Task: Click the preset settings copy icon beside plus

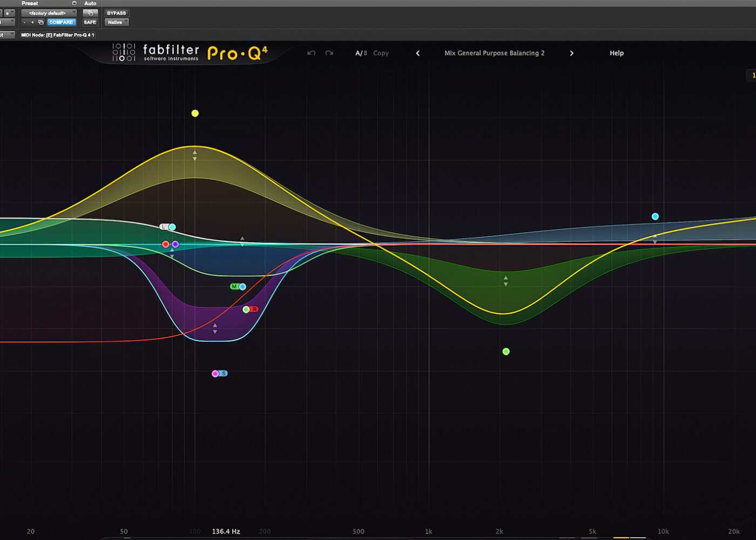Action: [x=41, y=22]
